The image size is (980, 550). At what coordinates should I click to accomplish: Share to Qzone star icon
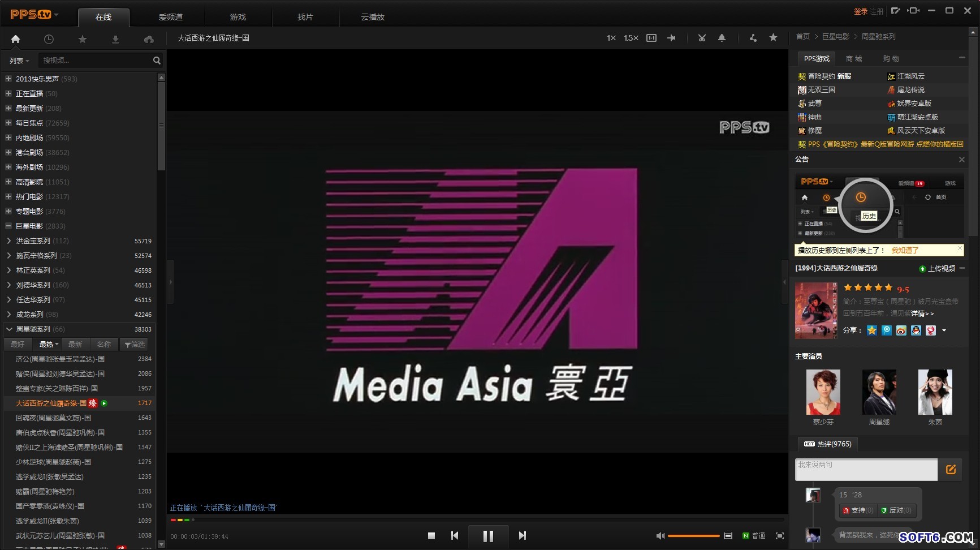tap(872, 330)
